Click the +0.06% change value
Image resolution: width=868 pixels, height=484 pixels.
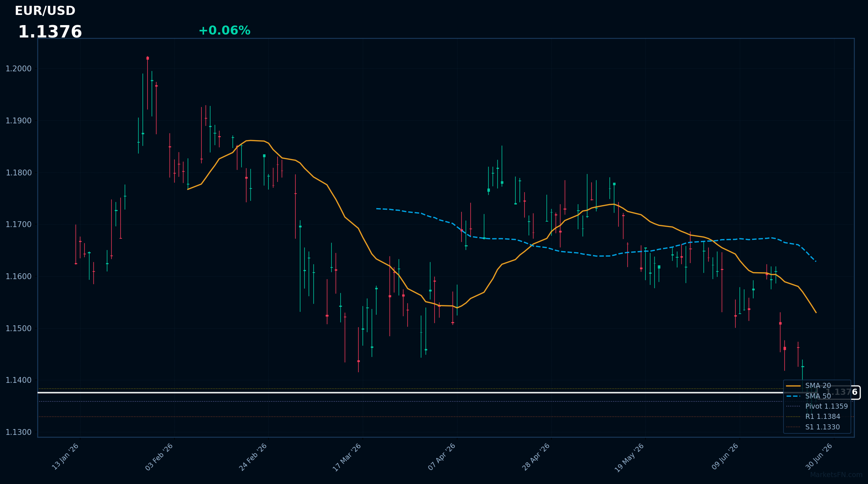[224, 31]
